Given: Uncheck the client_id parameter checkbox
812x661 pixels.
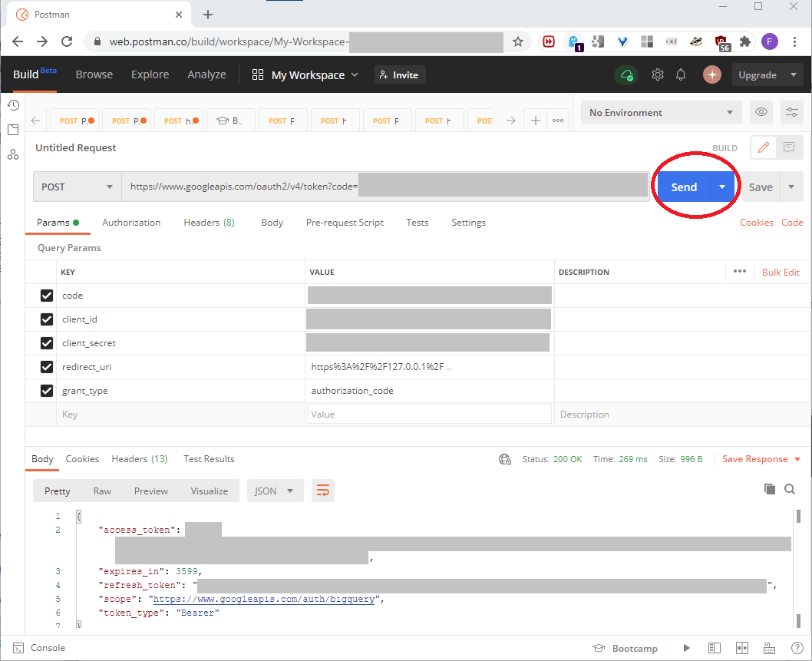Looking at the screenshot, I should pos(47,319).
